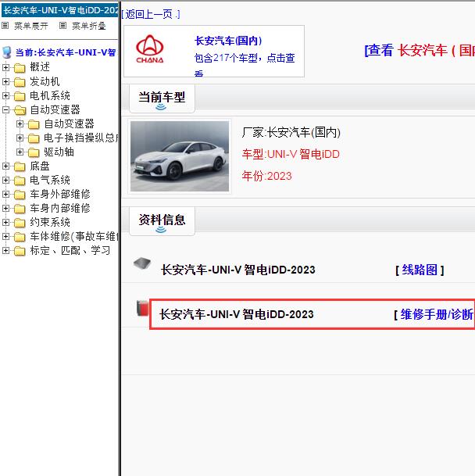The height and width of the screenshot is (476, 475).
Task: Click the 厂家:长安汽车(国内) text
Action: point(291,132)
